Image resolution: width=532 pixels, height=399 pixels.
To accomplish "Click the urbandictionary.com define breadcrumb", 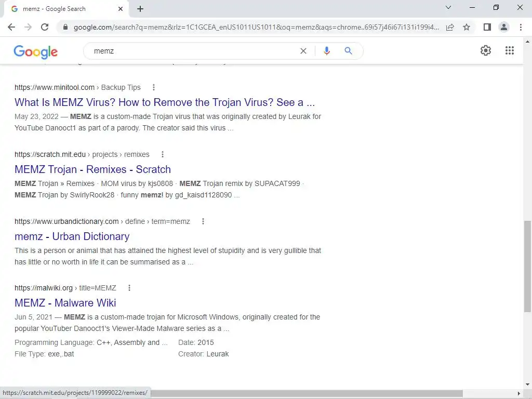I will (102, 221).
